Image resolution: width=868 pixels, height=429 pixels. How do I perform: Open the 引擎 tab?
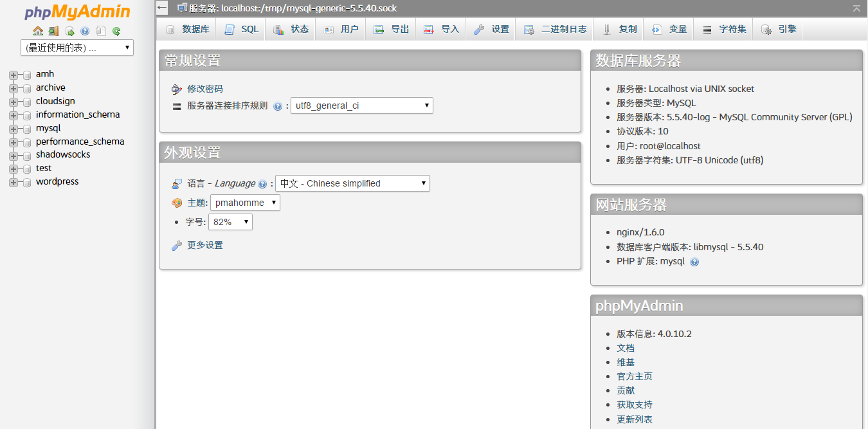pyautogui.click(x=778, y=29)
